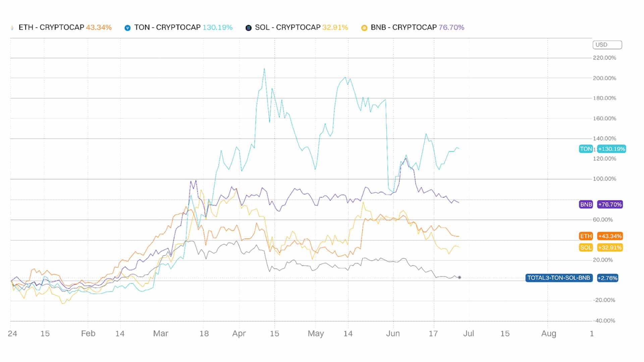
Task: Click the +32.91% price scale badge
Action: 610,248
